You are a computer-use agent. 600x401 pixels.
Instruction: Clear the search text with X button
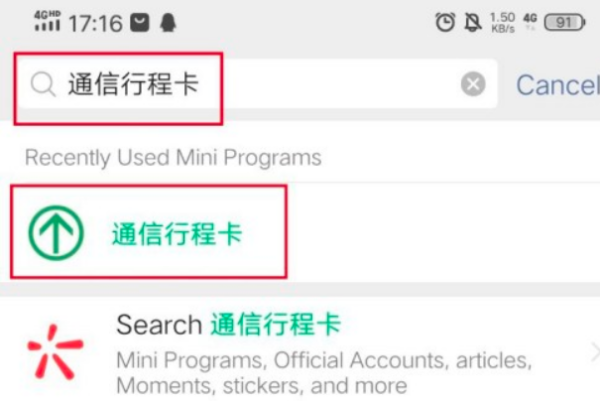473,84
